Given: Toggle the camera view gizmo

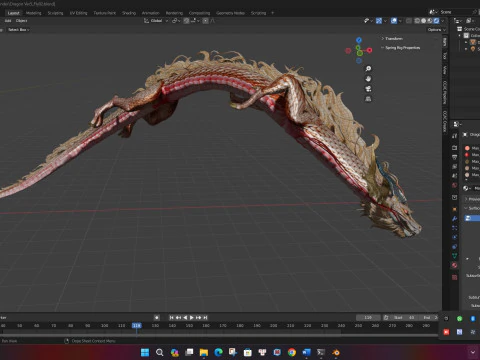Looking at the screenshot, I should pyautogui.click(x=368, y=89).
